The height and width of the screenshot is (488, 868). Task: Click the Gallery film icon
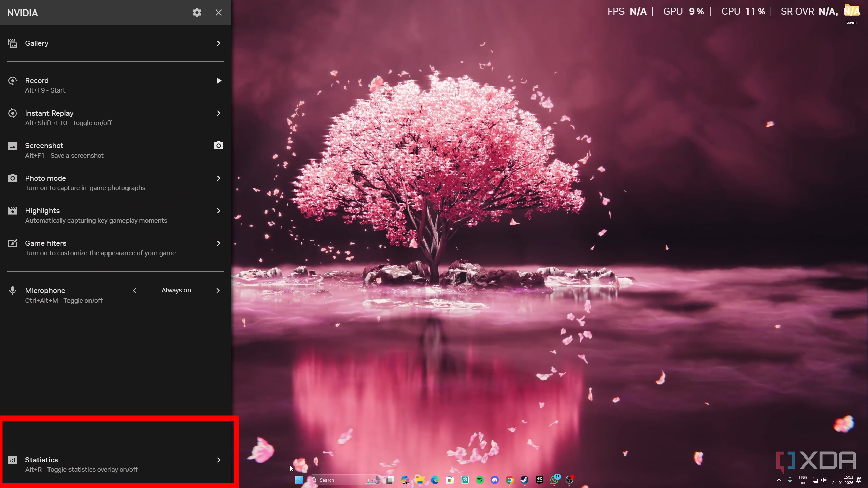click(x=13, y=43)
